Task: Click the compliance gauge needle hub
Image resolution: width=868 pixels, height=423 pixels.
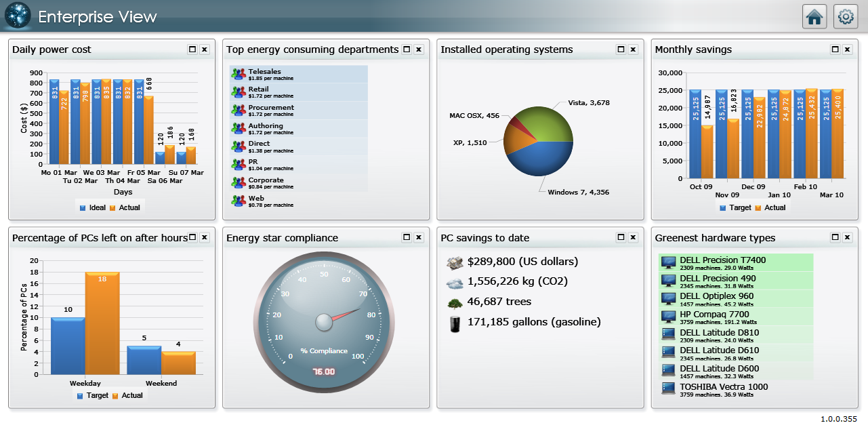Action: pos(325,322)
